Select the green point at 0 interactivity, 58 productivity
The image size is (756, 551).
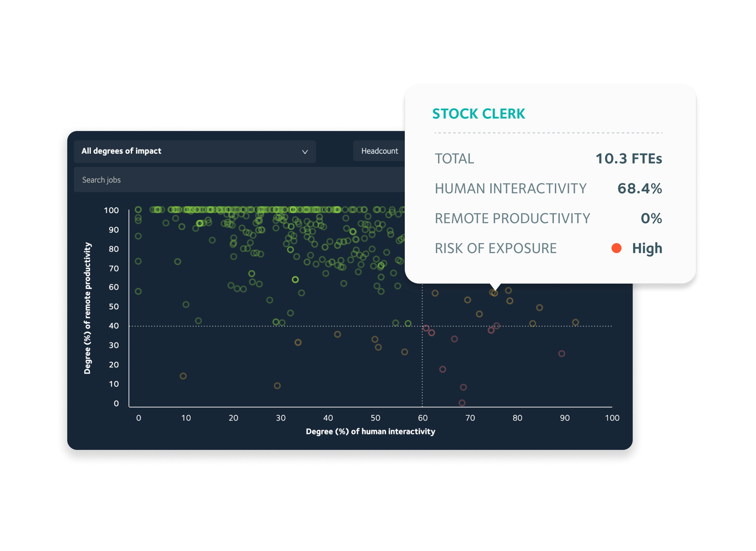[x=138, y=291]
